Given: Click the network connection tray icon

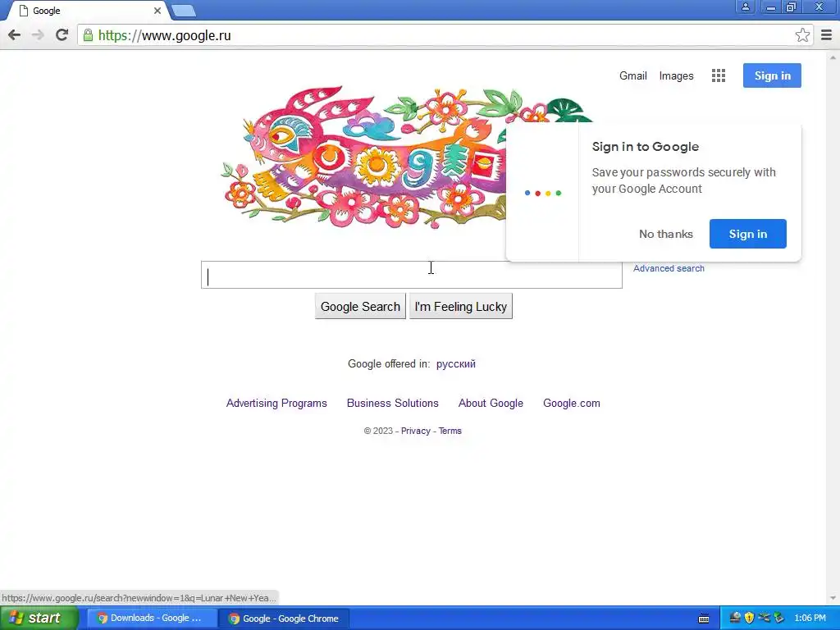Looking at the screenshot, I should [764, 618].
